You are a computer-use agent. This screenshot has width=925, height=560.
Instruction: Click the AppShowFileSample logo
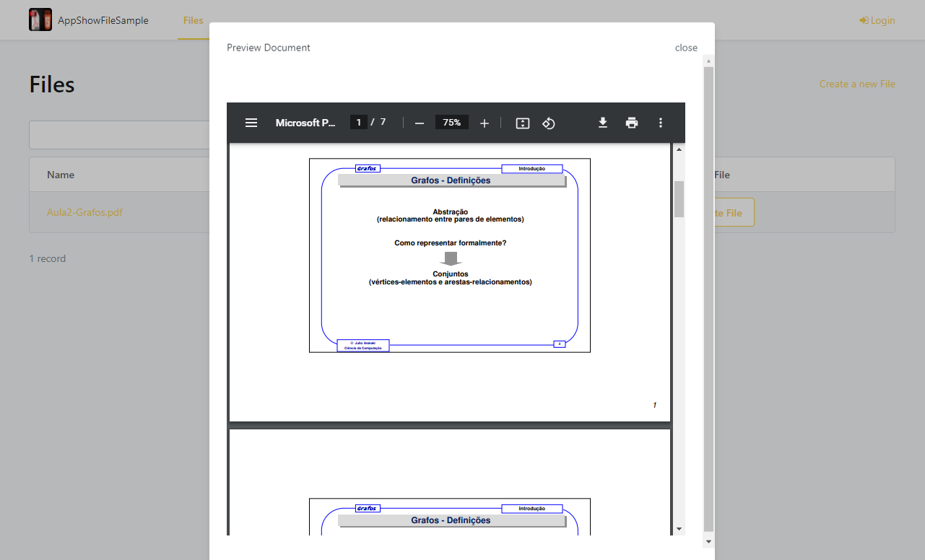point(40,19)
